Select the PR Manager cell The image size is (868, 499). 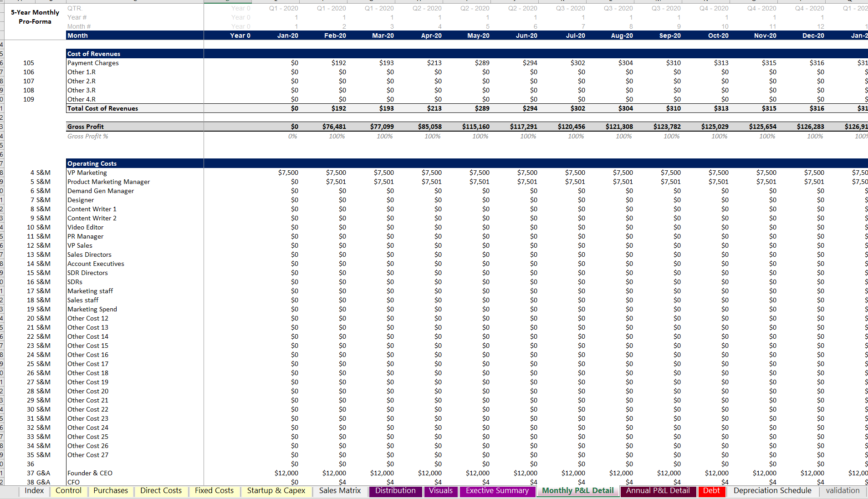pos(85,236)
